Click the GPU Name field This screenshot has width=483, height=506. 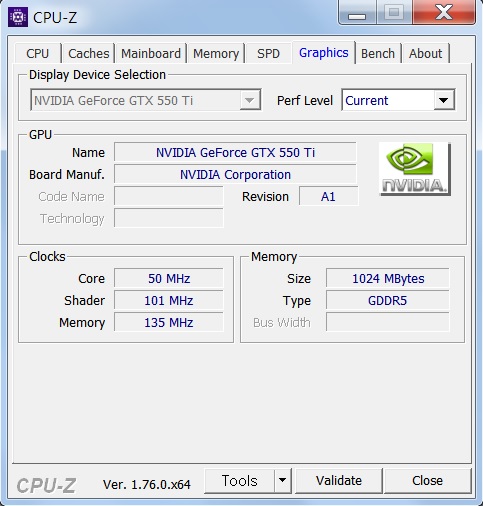click(x=235, y=152)
